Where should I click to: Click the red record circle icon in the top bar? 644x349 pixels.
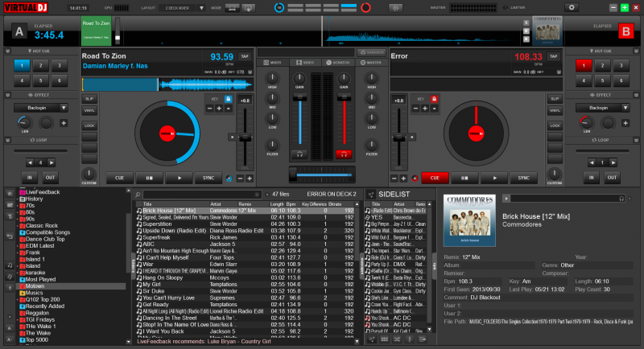click(x=365, y=7)
